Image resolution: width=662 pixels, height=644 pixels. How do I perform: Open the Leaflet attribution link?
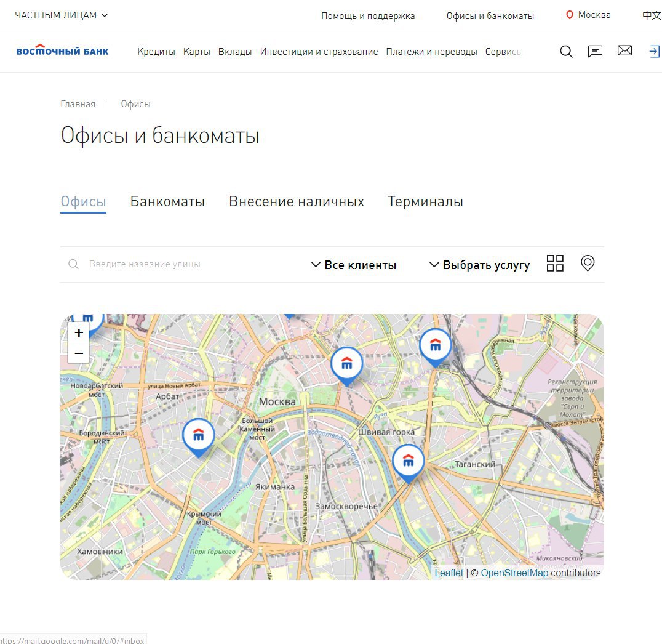[x=449, y=573]
